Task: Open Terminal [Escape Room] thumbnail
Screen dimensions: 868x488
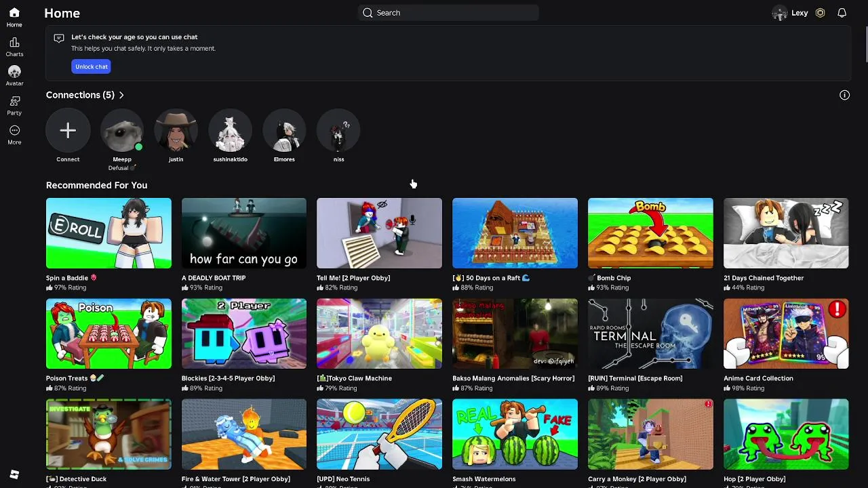Action: tap(650, 333)
